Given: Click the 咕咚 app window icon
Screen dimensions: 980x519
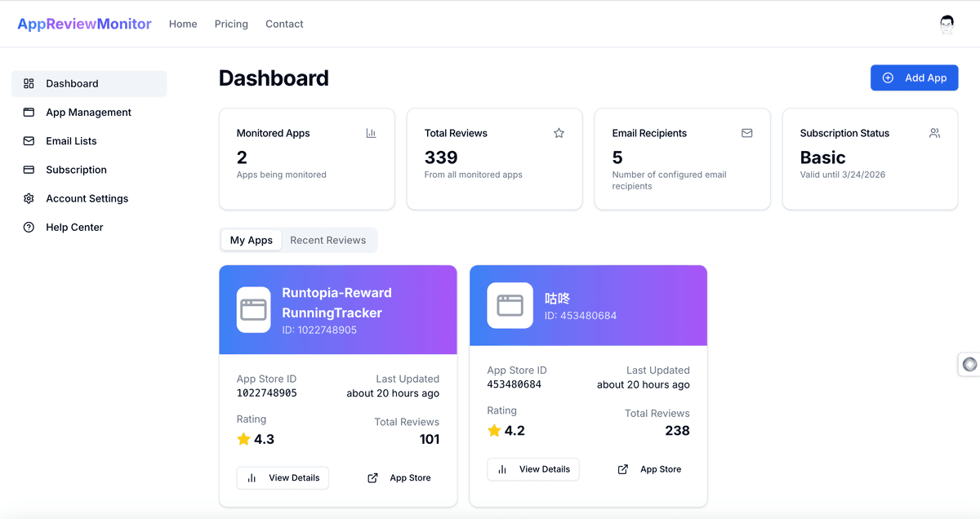Looking at the screenshot, I should (x=510, y=305).
